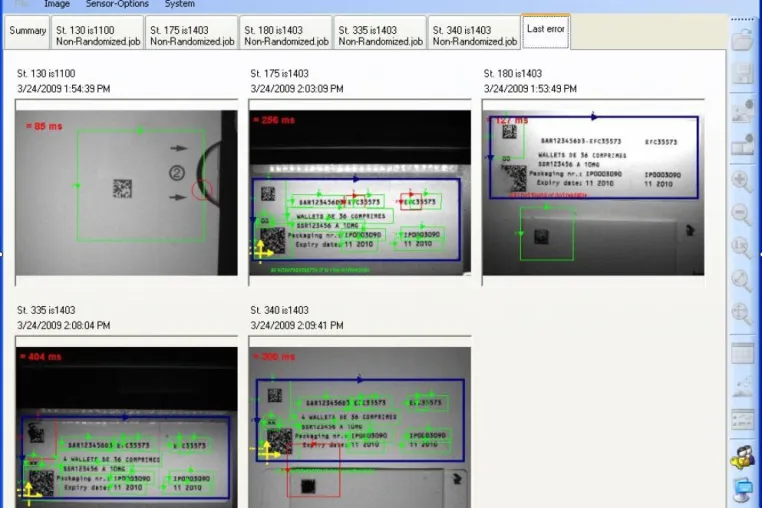
Task: Click the zoom in magnifier icon
Action: pyautogui.click(x=741, y=181)
